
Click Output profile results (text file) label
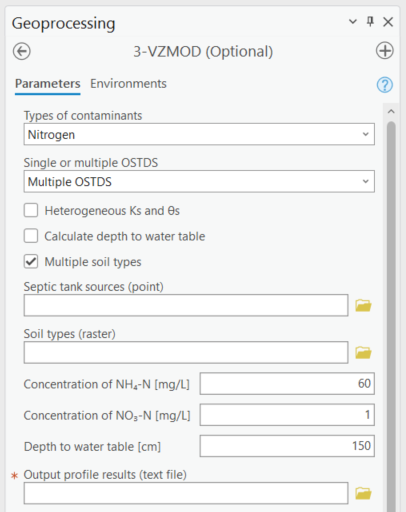tap(105, 475)
